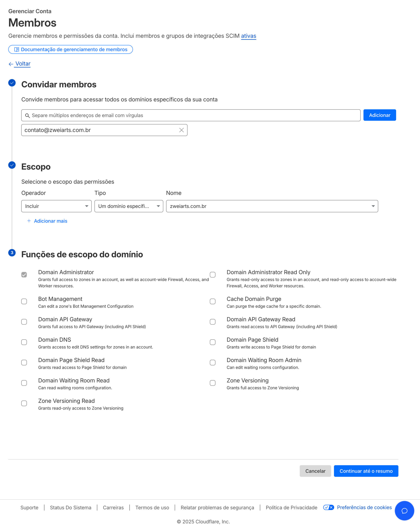Image resolution: width=420 pixels, height=529 pixels.
Task: Click the Convidar membros completed step checkmark
Action: click(x=12, y=83)
